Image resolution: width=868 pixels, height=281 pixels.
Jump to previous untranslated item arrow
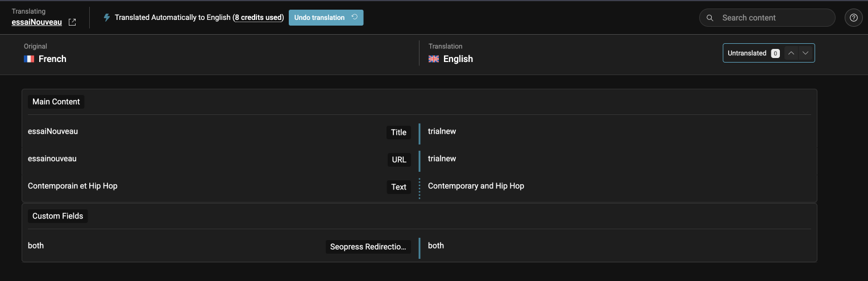click(791, 53)
